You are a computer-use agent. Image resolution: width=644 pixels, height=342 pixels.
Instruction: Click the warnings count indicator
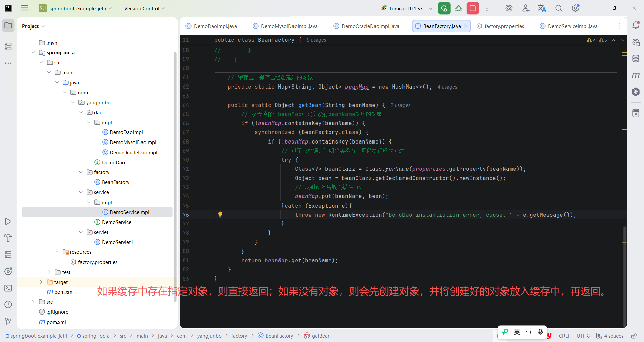click(597, 40)
